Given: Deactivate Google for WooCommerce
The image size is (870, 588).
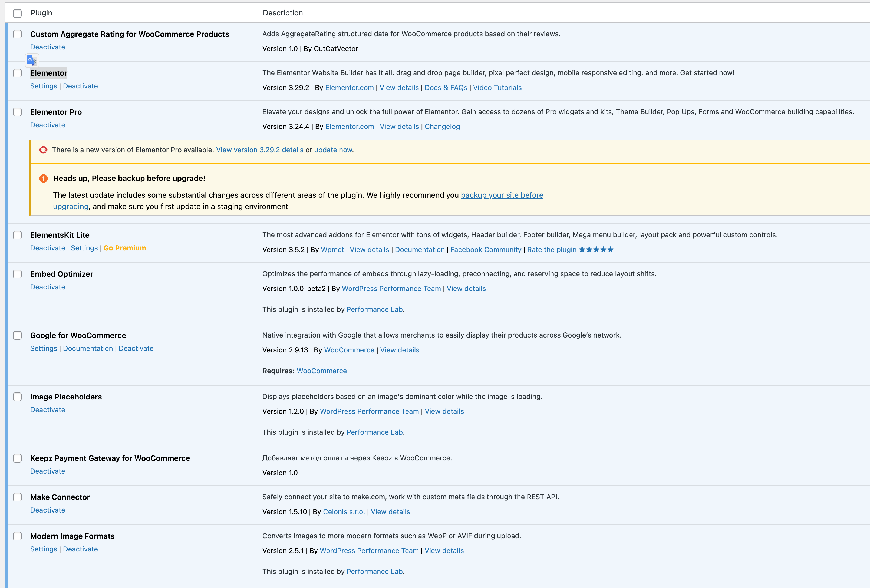Looking at the screenshot, I should 136,348.
